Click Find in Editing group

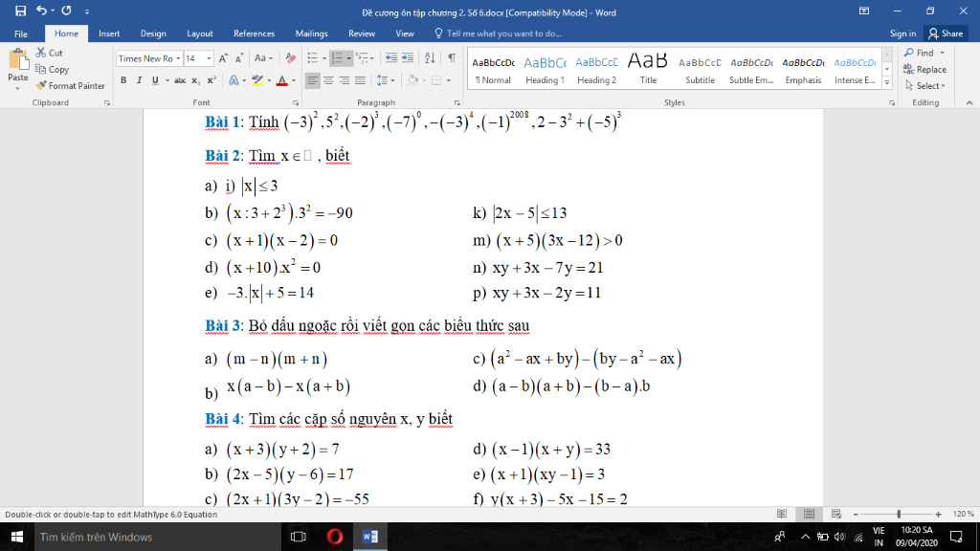pos(924,54)
